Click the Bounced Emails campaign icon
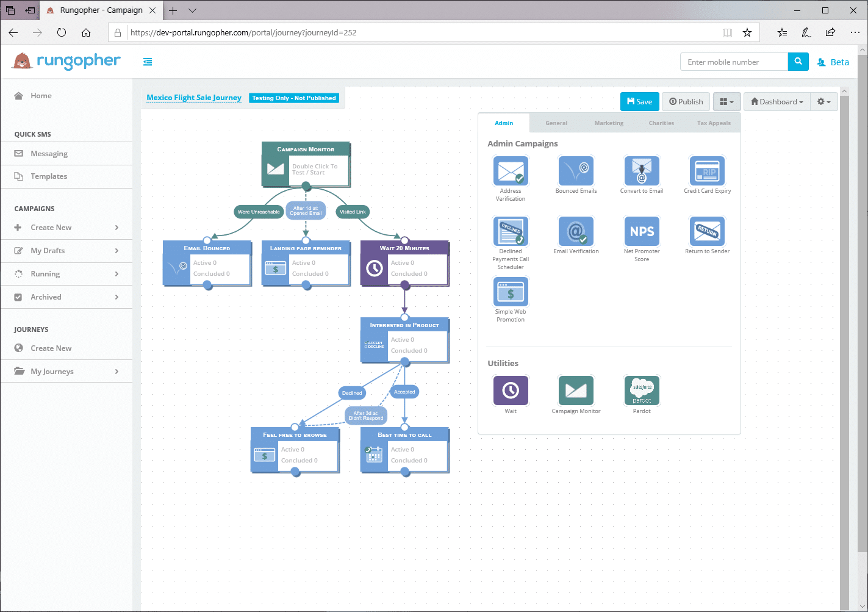This screenshot has width=868, height=612. pos(576,171)
